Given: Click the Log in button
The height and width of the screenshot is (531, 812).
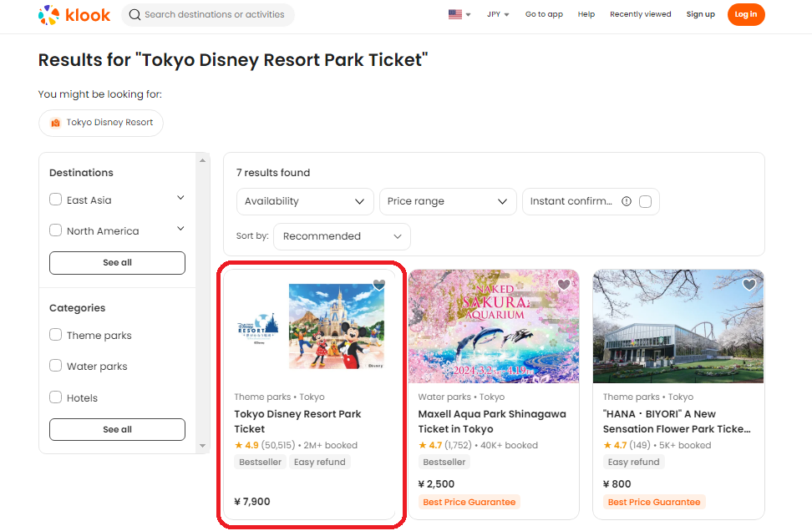Looking at the screenshot, I should coord(746,14).
